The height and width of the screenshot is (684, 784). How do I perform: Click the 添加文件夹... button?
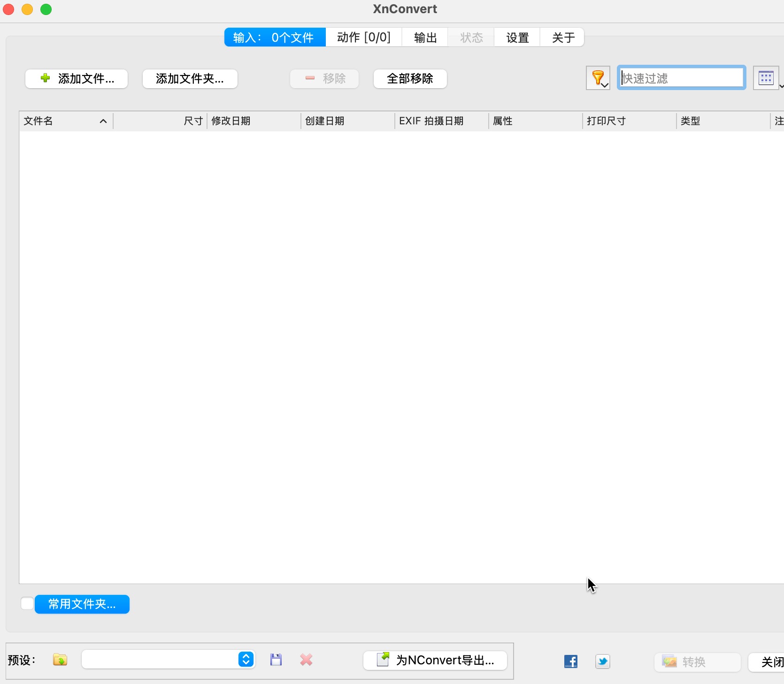[x=190, y=78]
